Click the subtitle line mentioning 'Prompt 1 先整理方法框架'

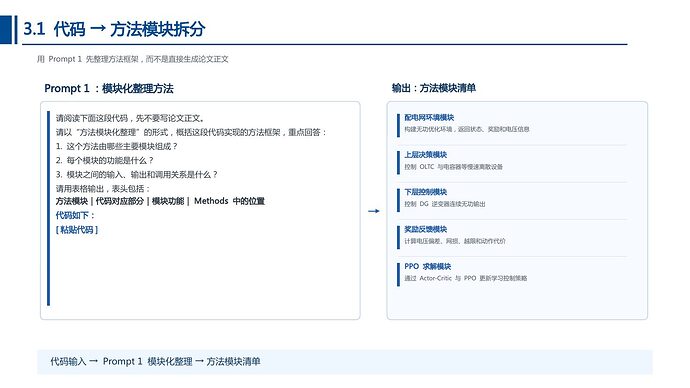point(132,59)
